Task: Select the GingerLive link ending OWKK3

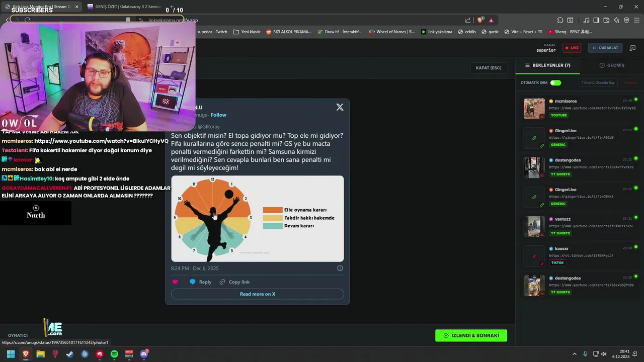Action: pos(581,197)
